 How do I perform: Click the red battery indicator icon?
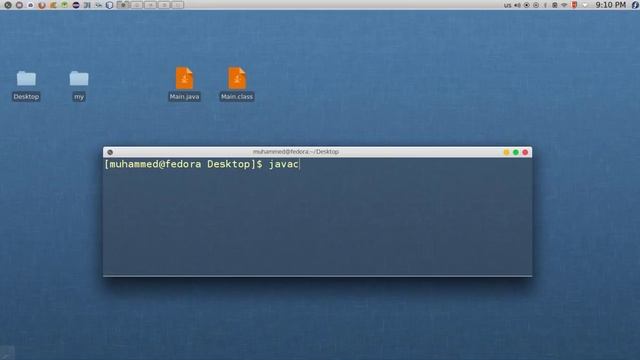pos(574,5)
